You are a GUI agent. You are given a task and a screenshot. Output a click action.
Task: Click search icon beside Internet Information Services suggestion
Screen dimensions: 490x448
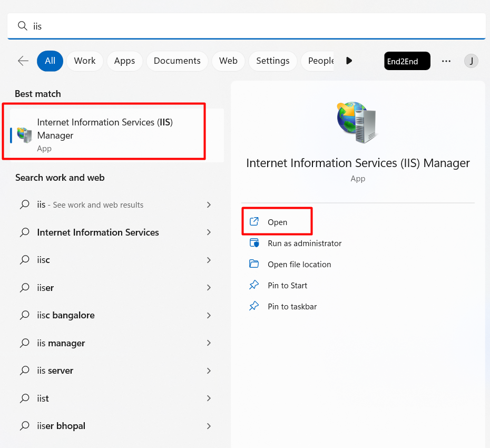pos(24,232)
